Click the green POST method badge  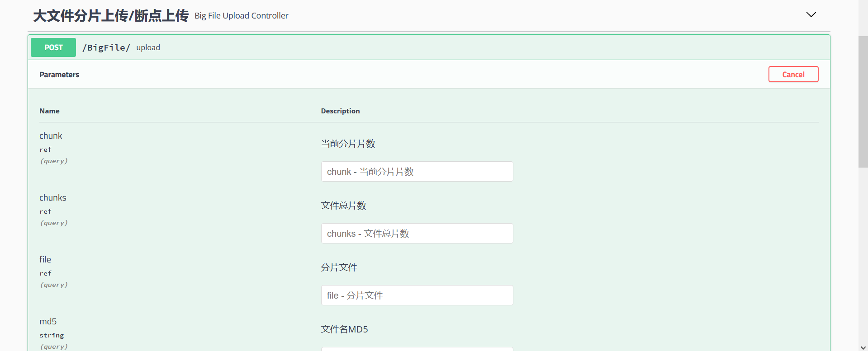click(53, 47)
